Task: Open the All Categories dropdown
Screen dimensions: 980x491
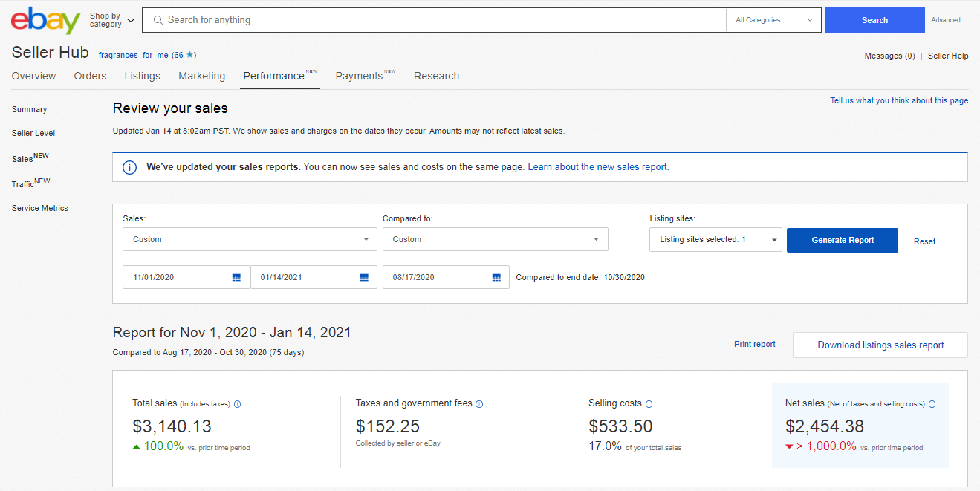Action: (773, 20)
